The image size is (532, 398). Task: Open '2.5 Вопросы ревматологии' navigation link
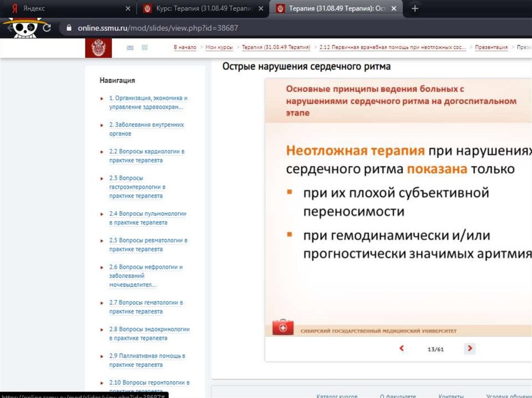[x=148, y=245]
